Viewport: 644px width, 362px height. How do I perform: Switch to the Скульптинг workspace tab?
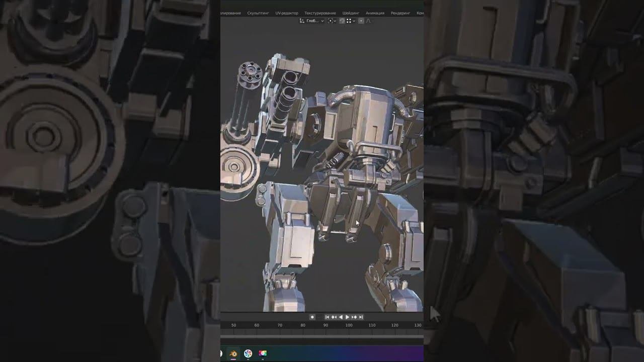click(x=258, y=13)
